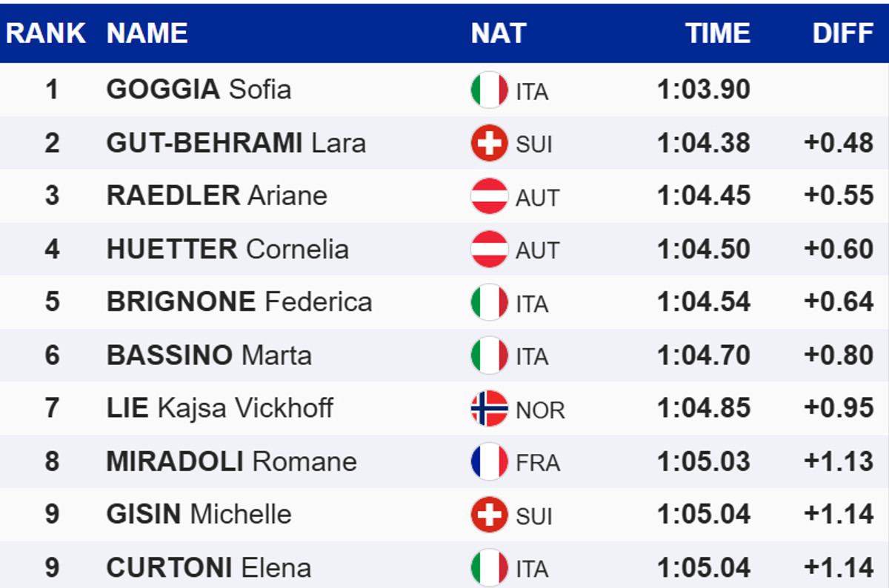Click the French flag beside Miradoli Romane
889x588 pixels.
click(x=489, y=462)
